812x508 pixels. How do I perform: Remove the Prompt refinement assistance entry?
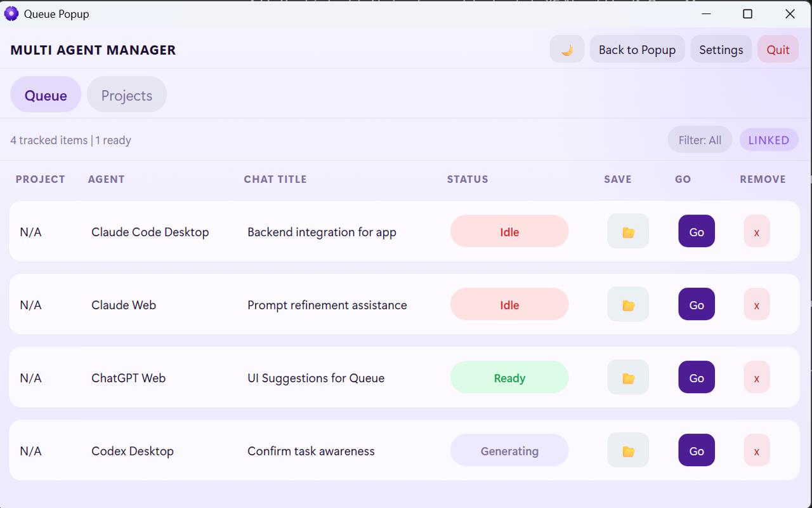756,304
